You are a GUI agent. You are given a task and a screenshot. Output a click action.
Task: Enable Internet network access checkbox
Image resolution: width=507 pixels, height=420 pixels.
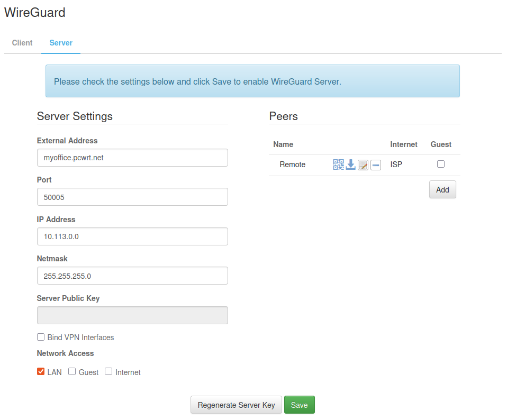(x=108, y=371)
